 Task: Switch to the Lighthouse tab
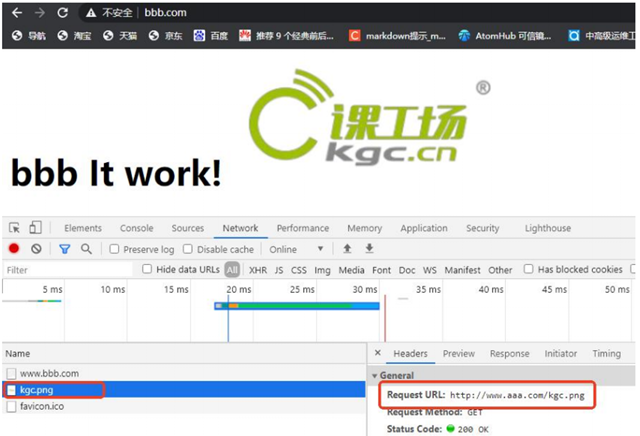pyautogui.click(x=548, y=228)
